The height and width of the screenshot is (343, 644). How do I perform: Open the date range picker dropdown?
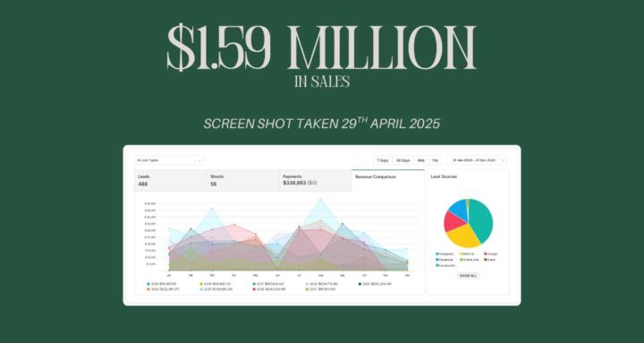(x=477, y=160)
